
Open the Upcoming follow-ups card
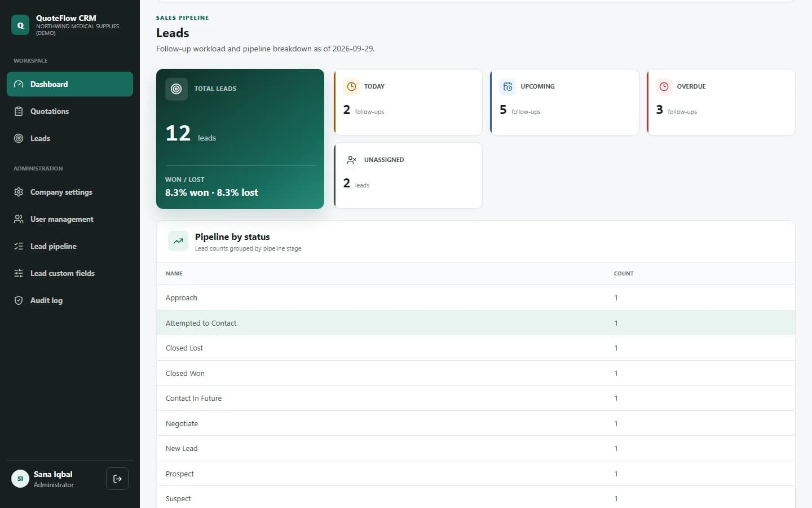pyautogui.click(x=564, y=102)
